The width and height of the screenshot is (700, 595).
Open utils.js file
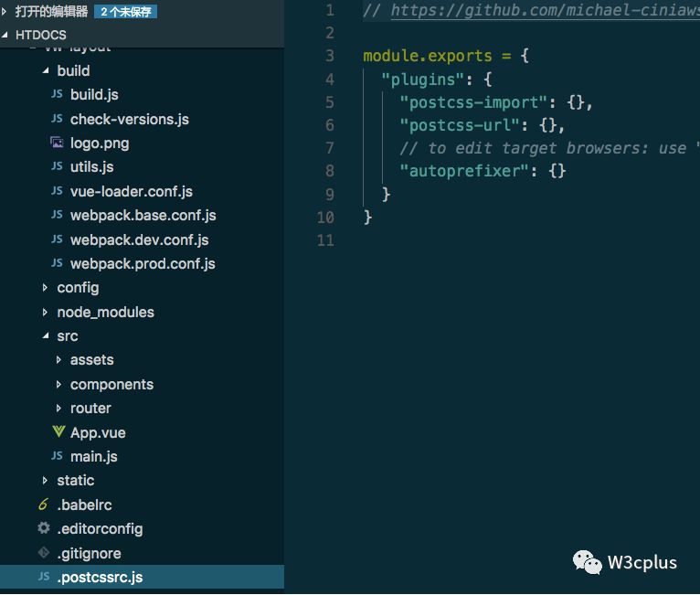(x=92, y=167)
